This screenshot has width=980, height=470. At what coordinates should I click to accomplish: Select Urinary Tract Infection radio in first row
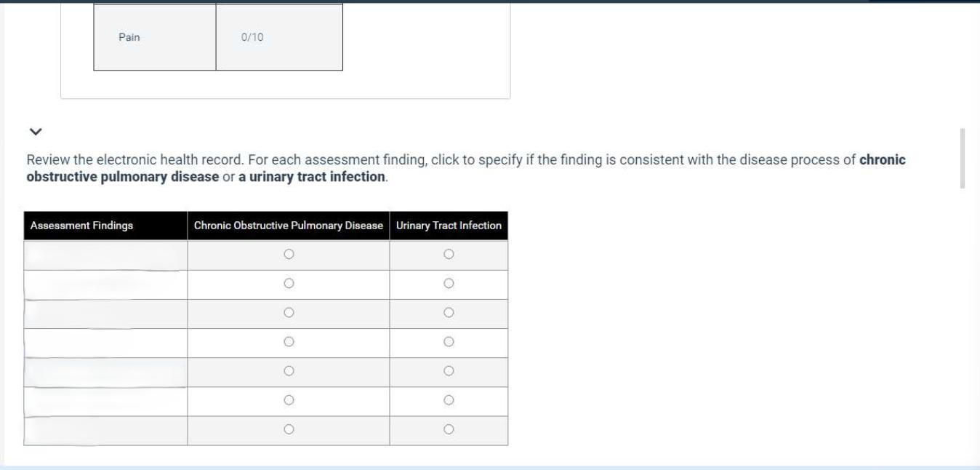(x=449, y=254)
